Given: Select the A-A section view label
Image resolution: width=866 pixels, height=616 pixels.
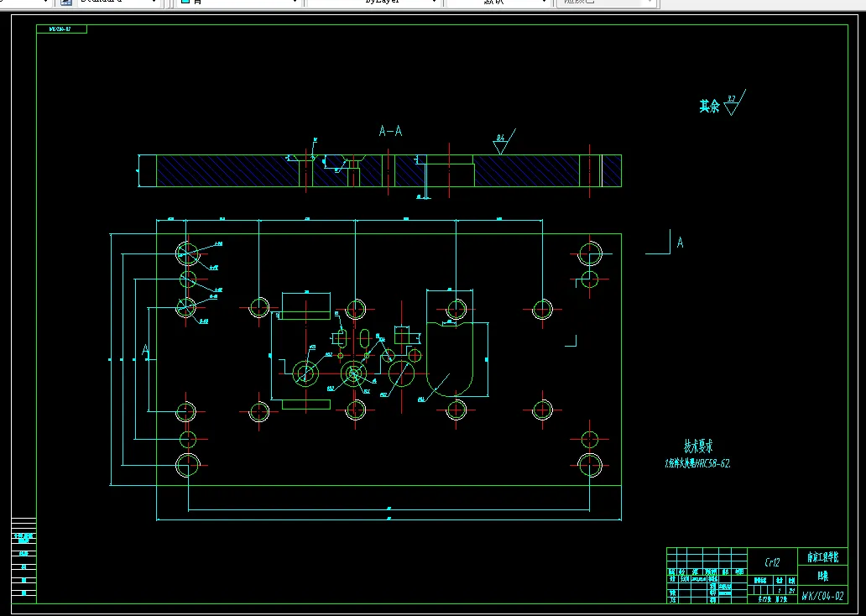Looking at the screenshot, I should [x=390, y=131].
